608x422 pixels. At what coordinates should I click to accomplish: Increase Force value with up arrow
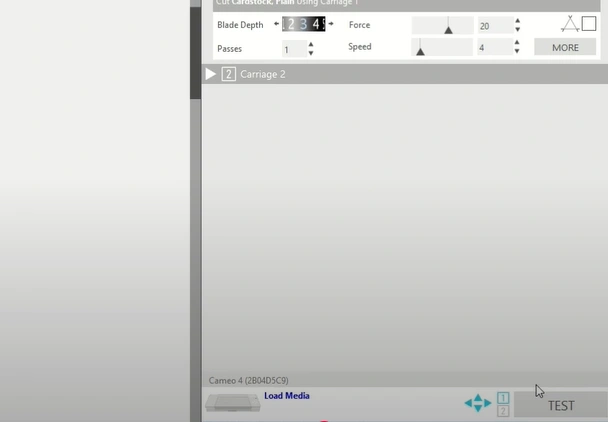point(518,21)
